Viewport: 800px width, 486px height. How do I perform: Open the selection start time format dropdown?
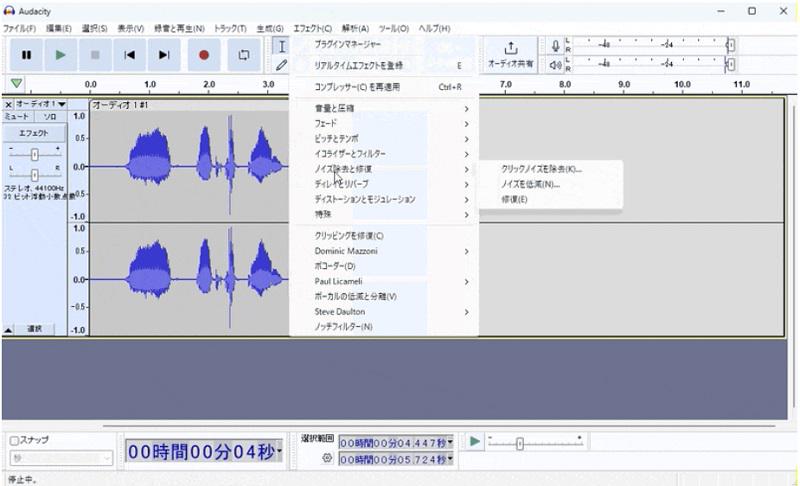pos(450,443)
